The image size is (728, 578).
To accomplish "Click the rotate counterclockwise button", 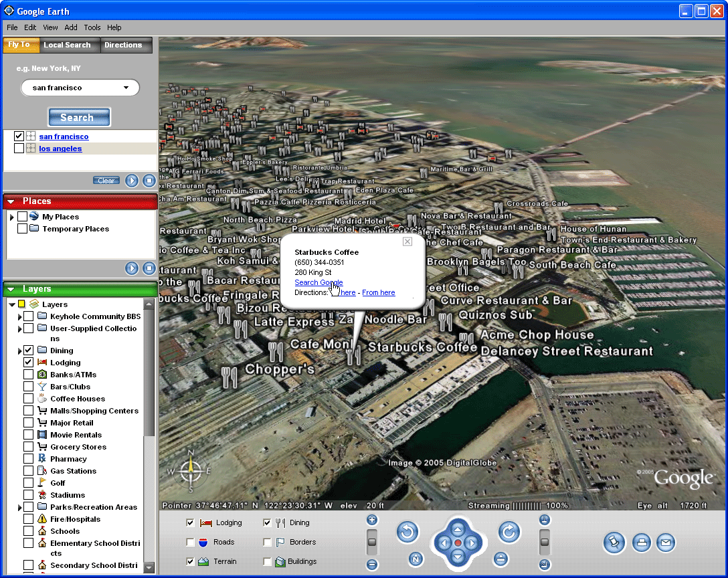I will (407, 533).
